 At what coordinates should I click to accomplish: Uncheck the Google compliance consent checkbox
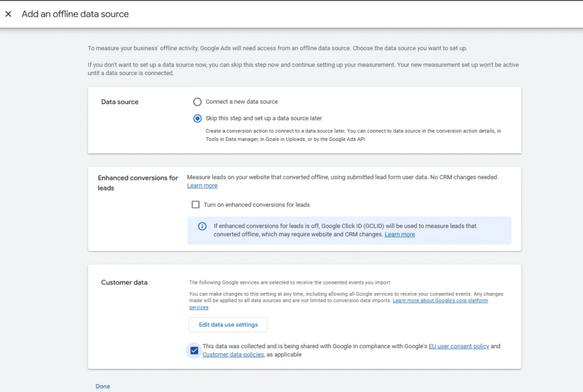point(194,350)
